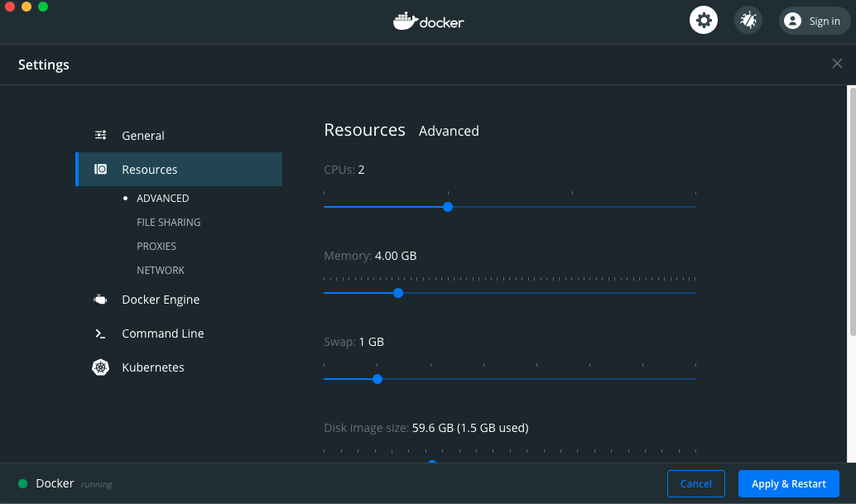This screenshot has height=504, width=856.
Task: Click the Resources disk icon
Action: pyautogui.click(x=100, y=169)
